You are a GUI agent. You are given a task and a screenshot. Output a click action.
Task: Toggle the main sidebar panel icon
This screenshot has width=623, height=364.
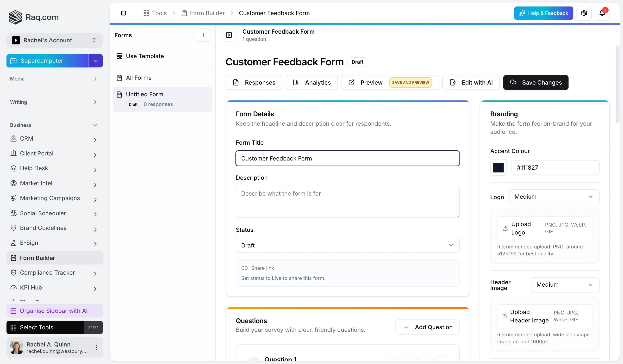(x=123, y=13)
